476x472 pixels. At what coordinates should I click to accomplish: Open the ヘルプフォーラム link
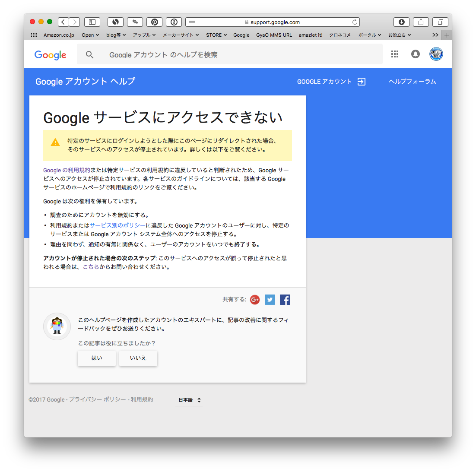click(412, 81)
